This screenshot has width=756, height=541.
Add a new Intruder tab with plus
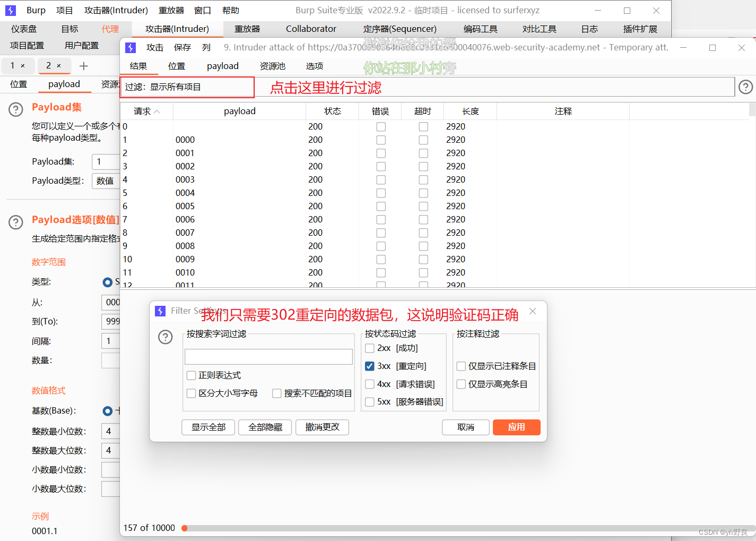point(83,66)
